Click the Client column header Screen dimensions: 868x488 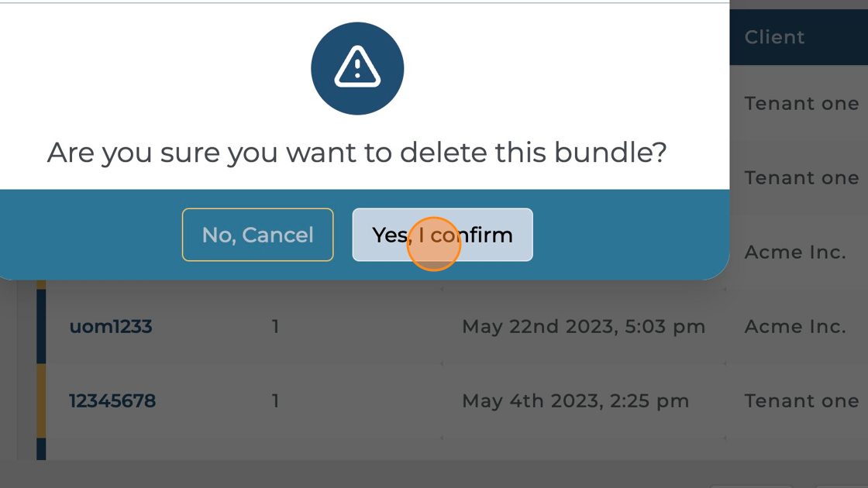[774, 37]
